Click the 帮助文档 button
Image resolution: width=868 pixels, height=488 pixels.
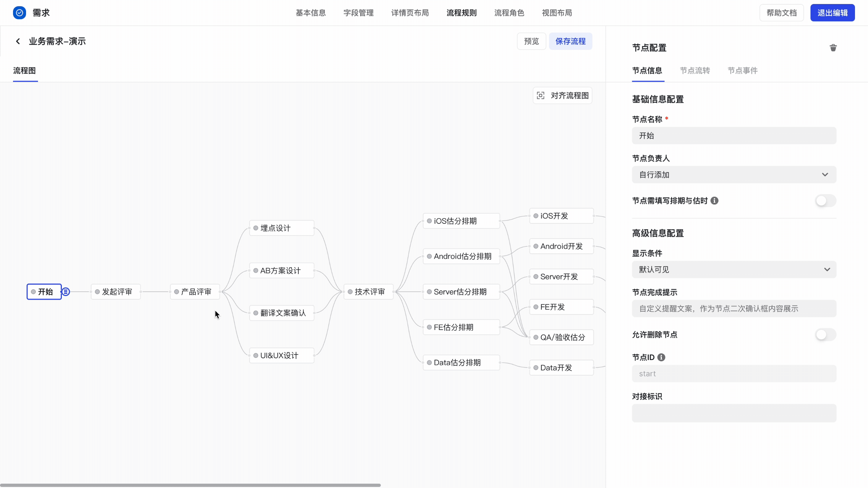click(x=782, y=13)
